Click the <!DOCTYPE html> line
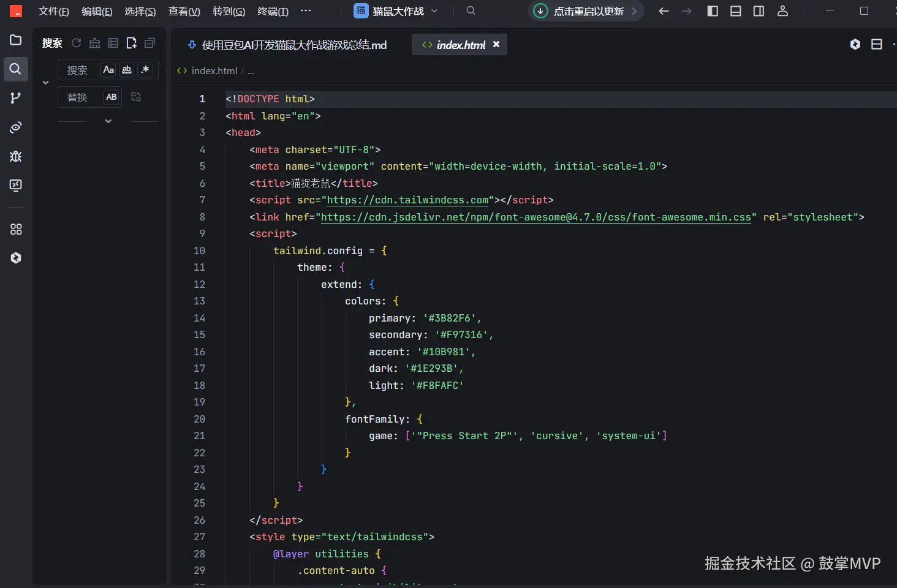Viewport: 897px width, 588px height. (x=270, y=99)
